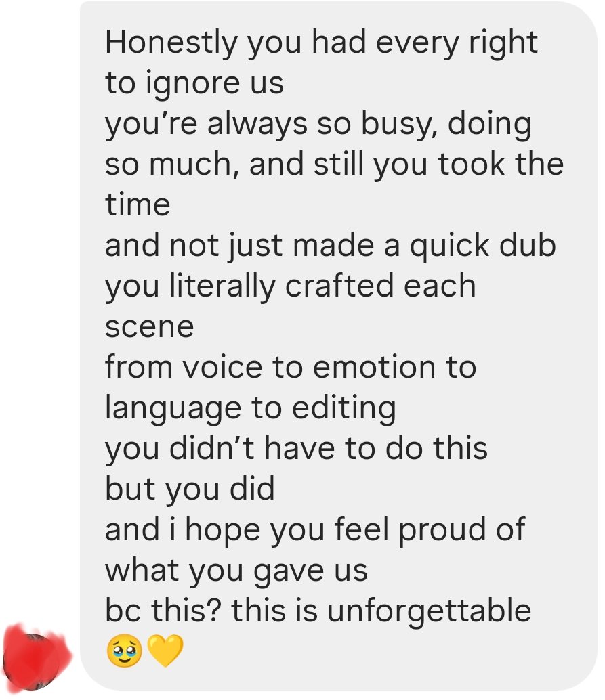Click the line 'so much, and still you took the'
This screenshot has width=605, height=700.
click(x=334, y=165)
